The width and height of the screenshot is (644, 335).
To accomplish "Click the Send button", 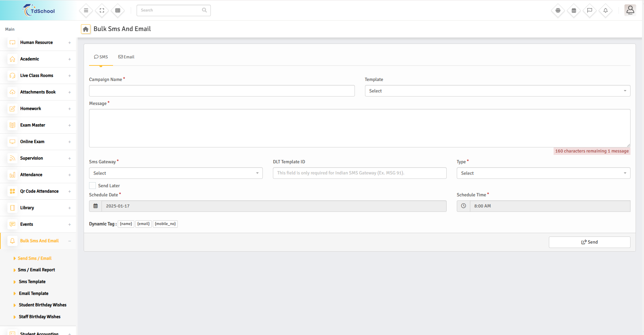I will 589,242.
